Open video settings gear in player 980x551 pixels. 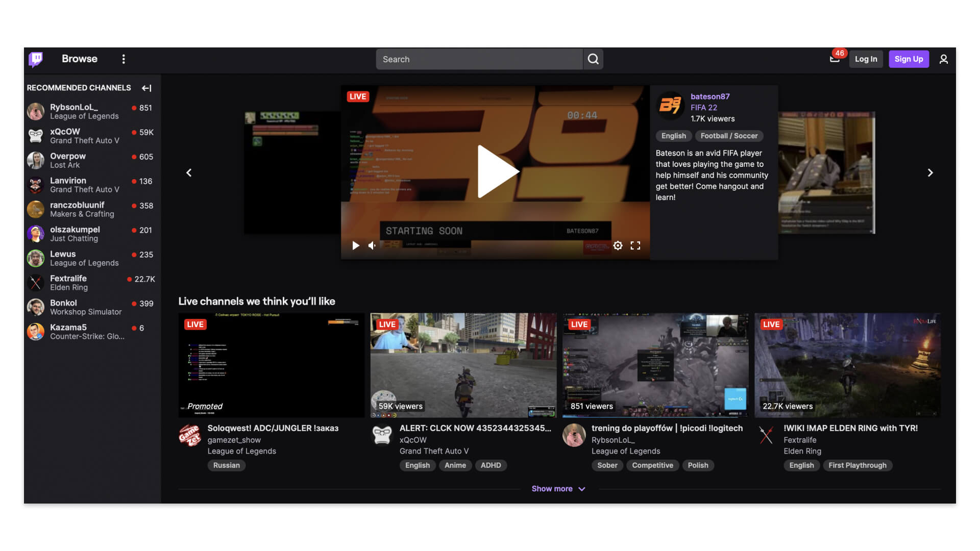pyautogui.click(x=618, y=246)
